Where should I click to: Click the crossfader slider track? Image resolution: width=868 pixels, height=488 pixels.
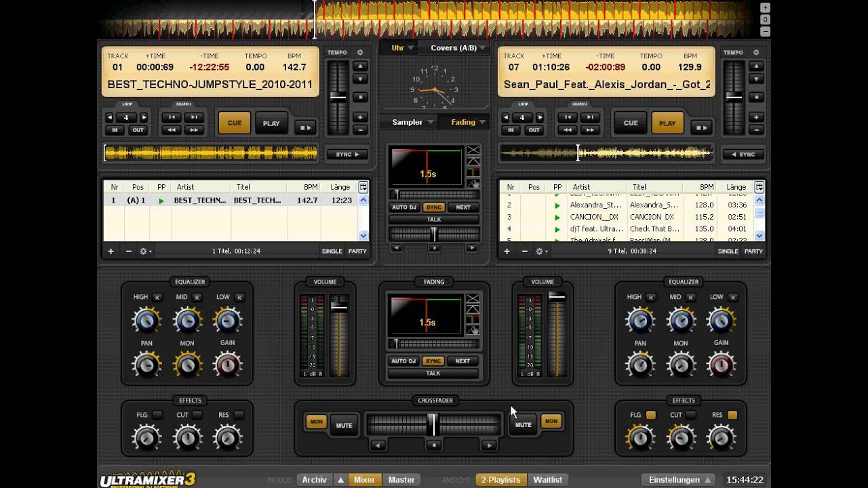[x=434, y=425]
